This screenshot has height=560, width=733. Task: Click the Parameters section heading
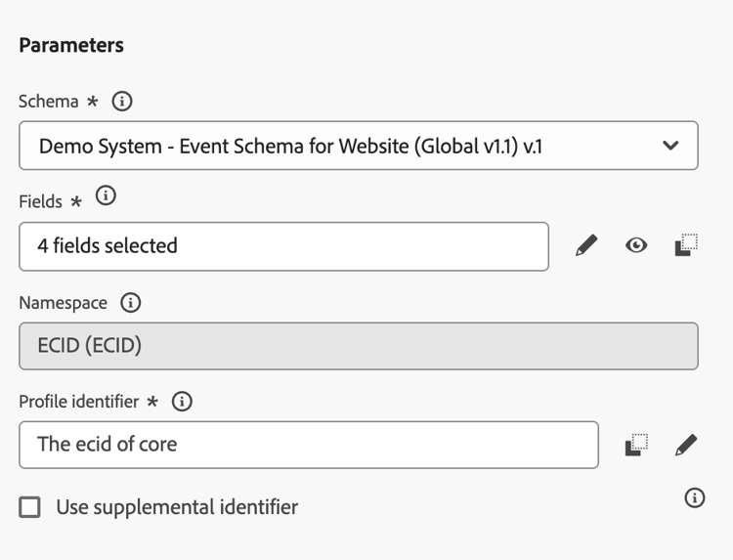[x=71, y=45]
